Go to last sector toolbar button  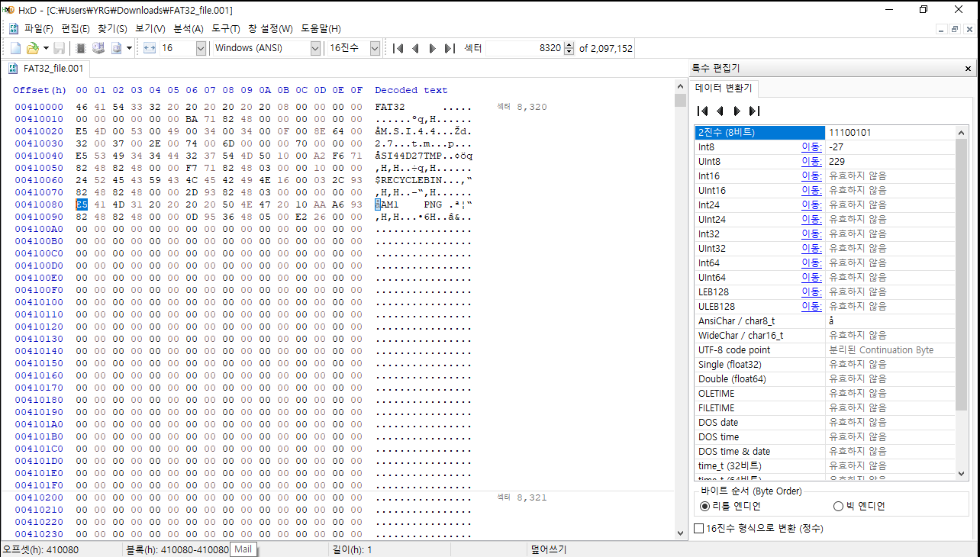coord(450,48)
